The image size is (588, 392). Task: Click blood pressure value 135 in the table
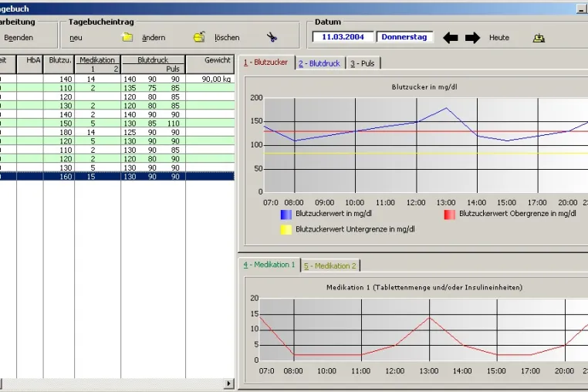[x=130, y=88]
